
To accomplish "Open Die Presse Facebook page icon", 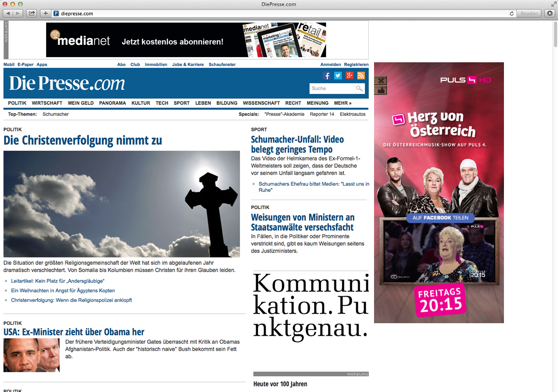I will point(327,76).
